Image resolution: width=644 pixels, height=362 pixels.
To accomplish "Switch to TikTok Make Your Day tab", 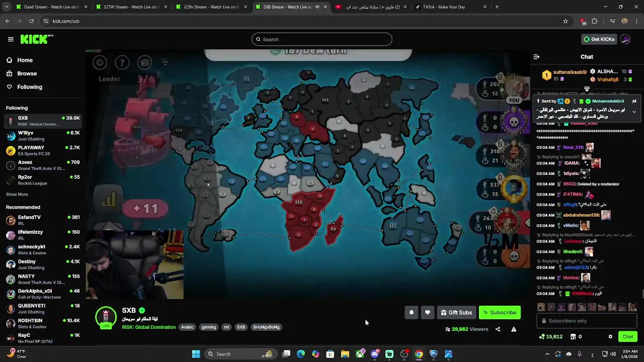I will tap(451, 7).
